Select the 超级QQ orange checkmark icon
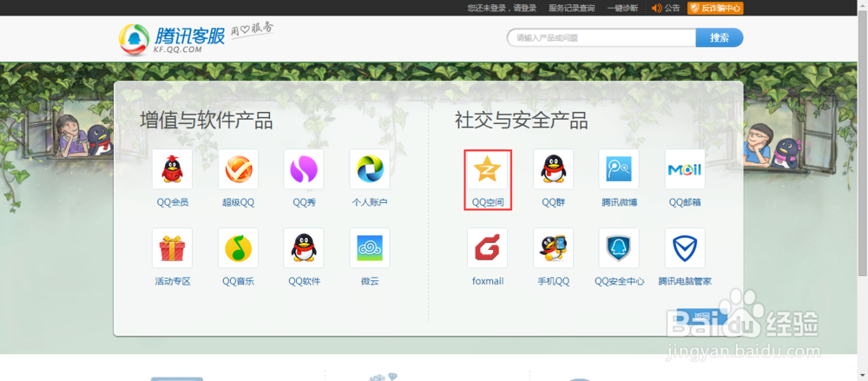The image size is (868, 381). [238, 169]
